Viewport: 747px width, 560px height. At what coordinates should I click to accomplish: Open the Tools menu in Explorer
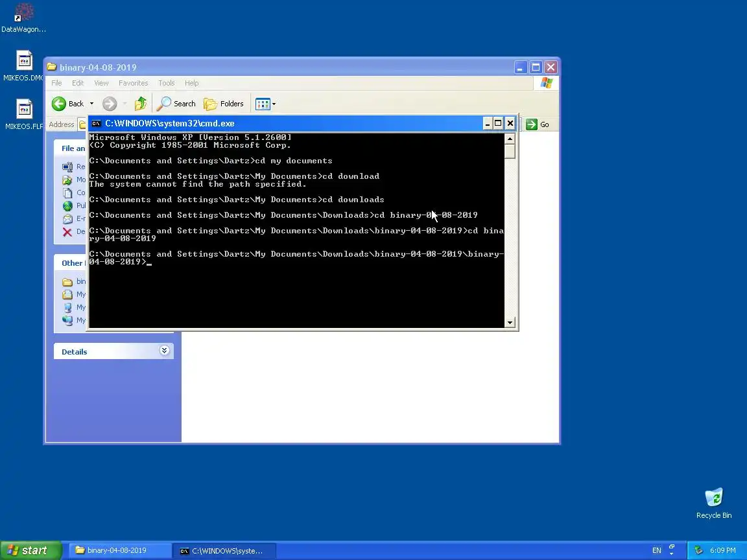tap(166, 83)
